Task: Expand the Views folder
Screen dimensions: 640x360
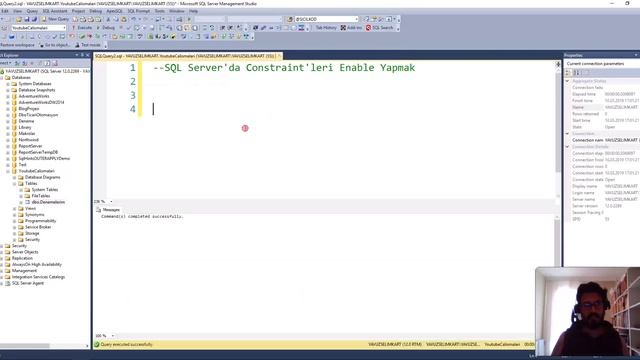Action: pyautogui.click(x=14, y=209)
